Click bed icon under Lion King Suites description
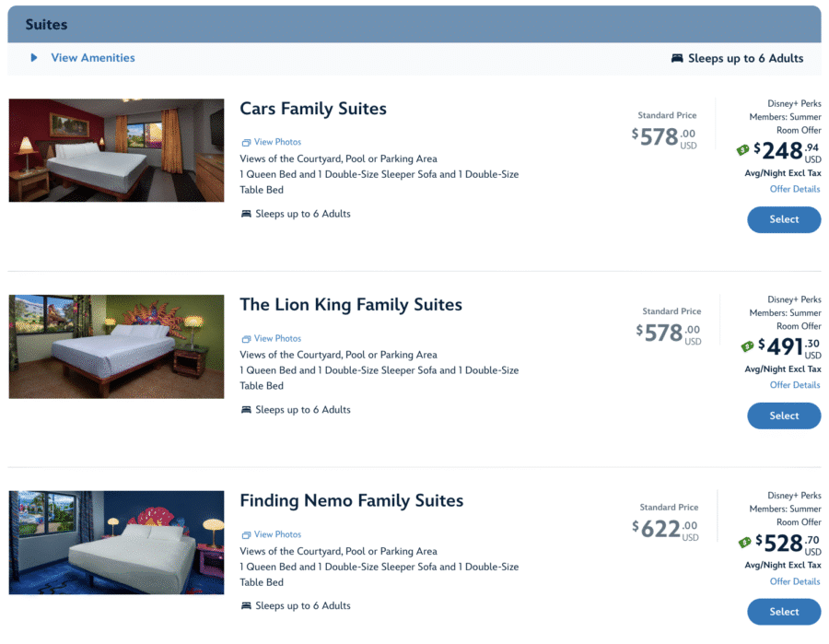The image size is (829, 644). click(246, 411)
